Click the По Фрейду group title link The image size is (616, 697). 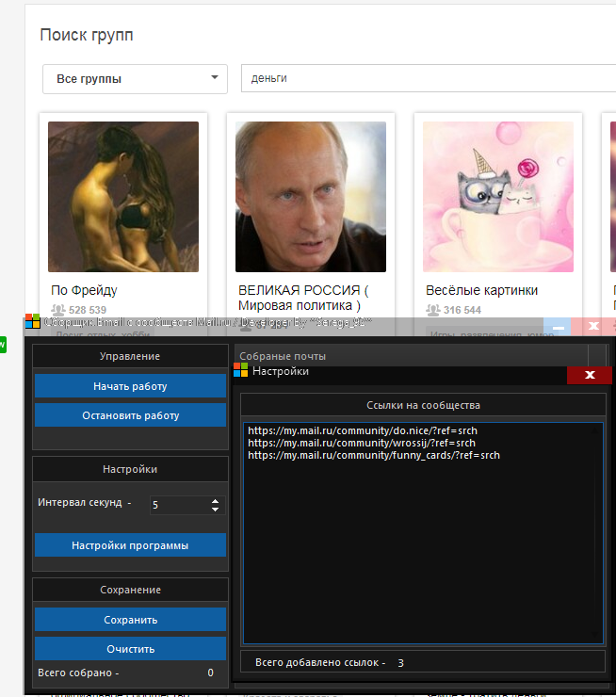pos(84,290)
